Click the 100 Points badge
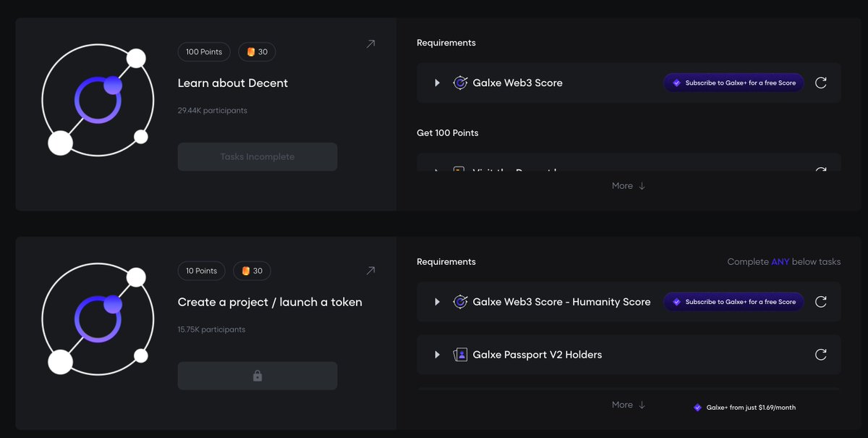Viewport: 868px width, 438px height. point(204,52)
